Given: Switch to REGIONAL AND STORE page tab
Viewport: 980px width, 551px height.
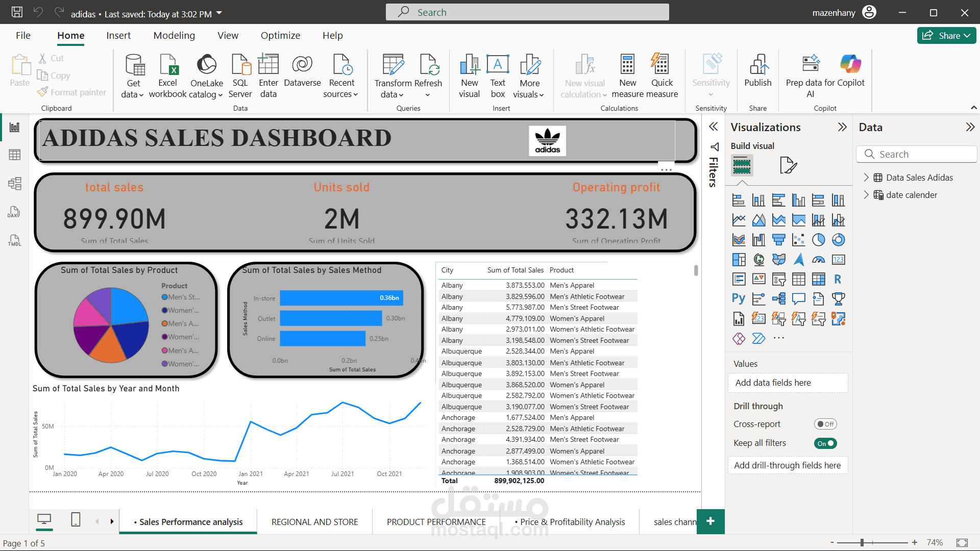Looking at the screenshot, I should [314, 522].
